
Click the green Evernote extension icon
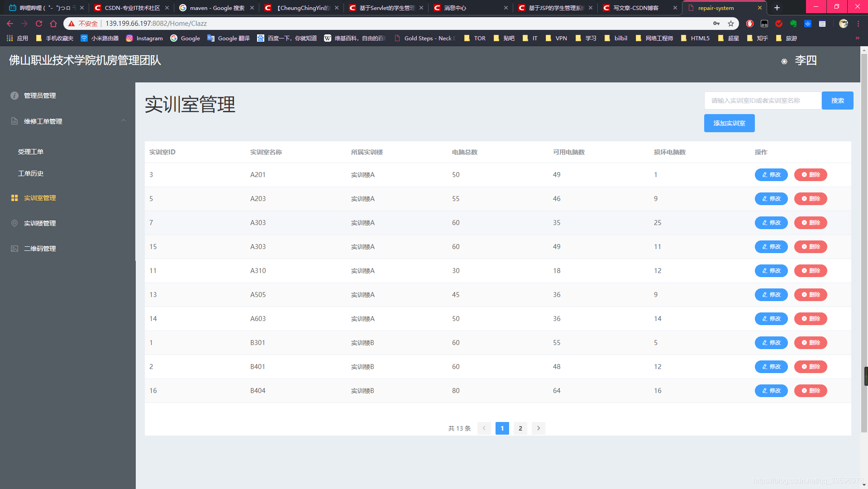(793, 24)
